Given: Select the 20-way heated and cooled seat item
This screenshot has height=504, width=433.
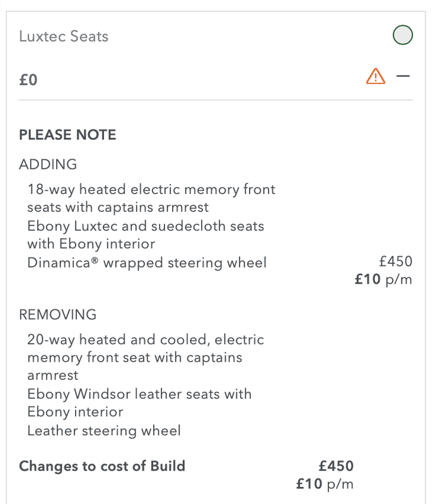Looking at the screenshot, I should pyautogui.click(x=146, y=357).
